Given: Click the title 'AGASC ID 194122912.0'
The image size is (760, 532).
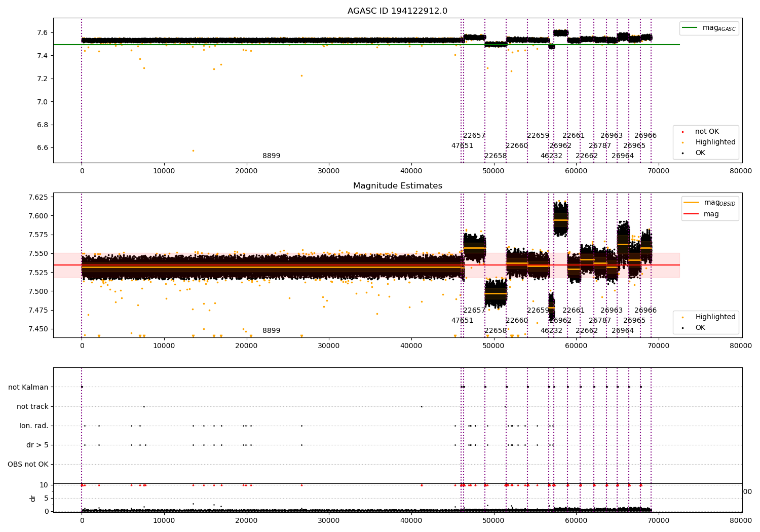Looking at the screenshot, I should click(397, 11).
